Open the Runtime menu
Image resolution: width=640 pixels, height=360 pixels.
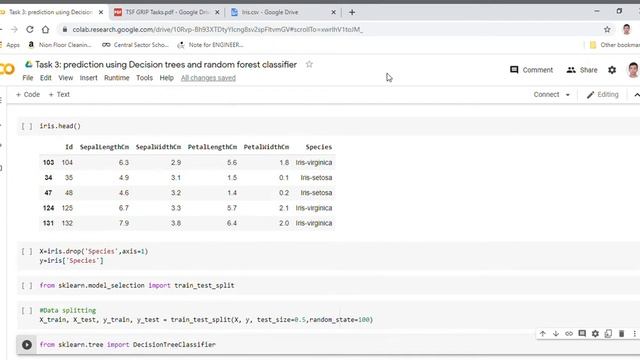(x=116, y=78)
